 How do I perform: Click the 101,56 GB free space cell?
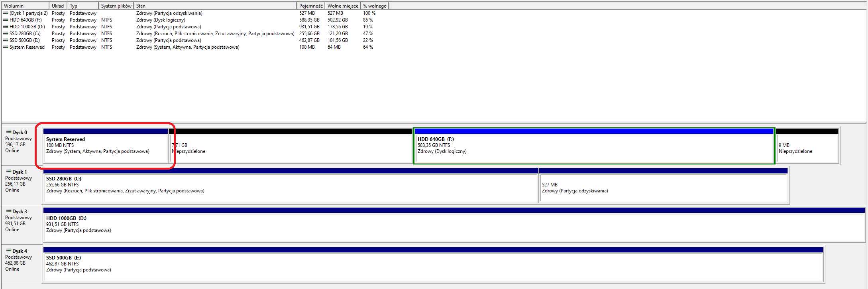point(338,40)
